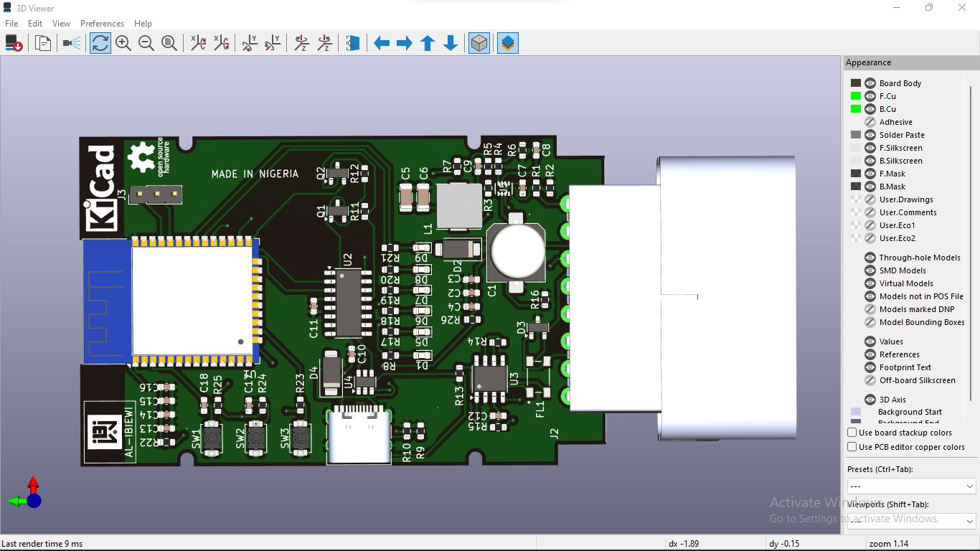This screenshot has height=551, width=980.
Task: Click the F.Cu green color swatch
Action: point(856,95)
